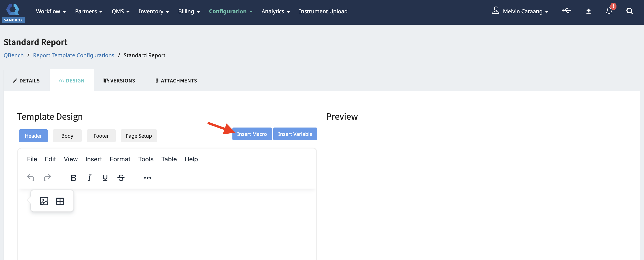Click the Insert Macro button
644x260 pixels.
click(x=252, y=134)
